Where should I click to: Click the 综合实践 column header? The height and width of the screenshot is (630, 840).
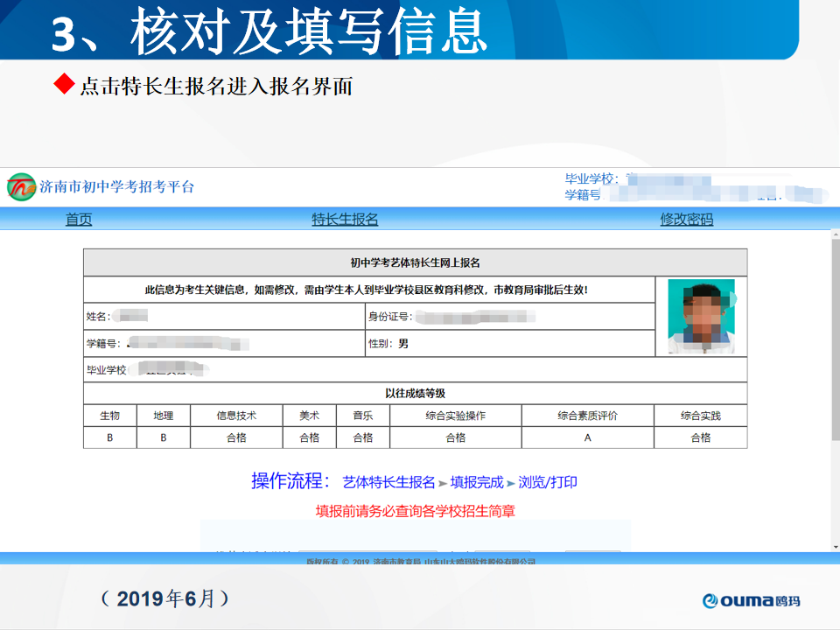coord(701,416)
